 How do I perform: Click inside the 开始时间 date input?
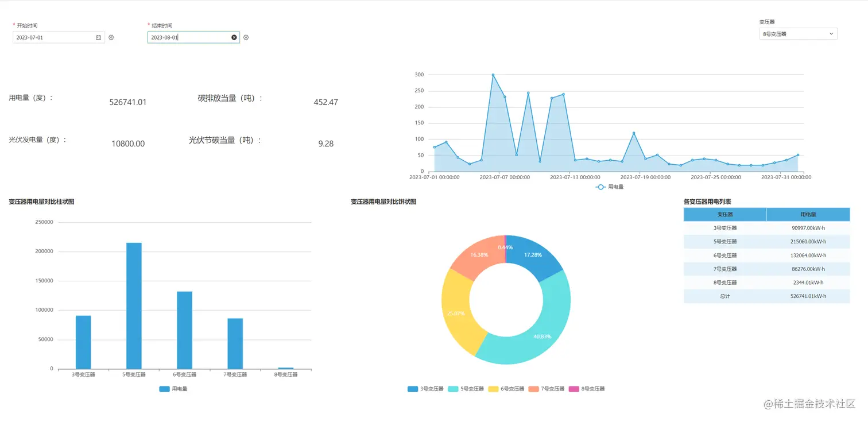point(59,37)
